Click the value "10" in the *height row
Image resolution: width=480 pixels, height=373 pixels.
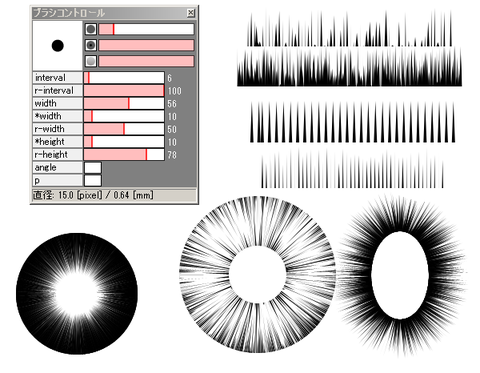[172, 142]
